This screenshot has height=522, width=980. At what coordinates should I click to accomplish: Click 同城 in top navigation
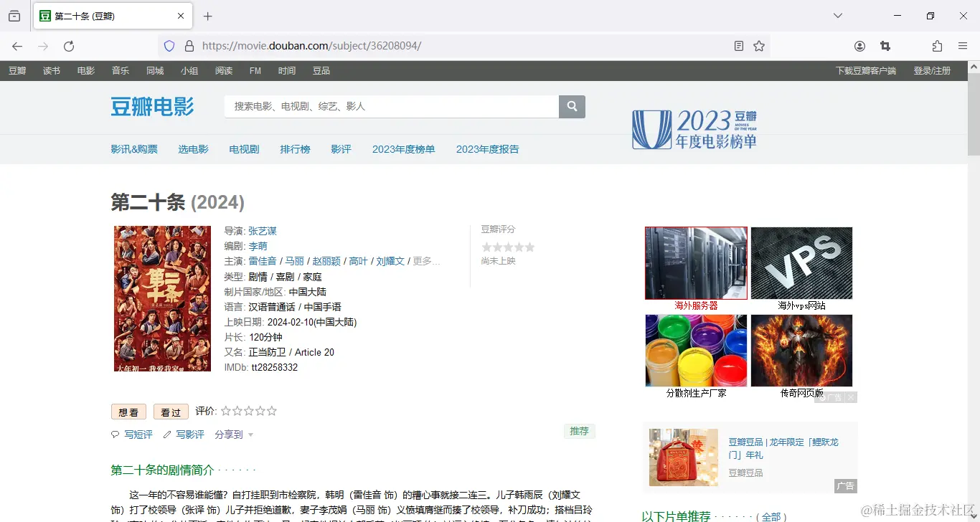155,70
